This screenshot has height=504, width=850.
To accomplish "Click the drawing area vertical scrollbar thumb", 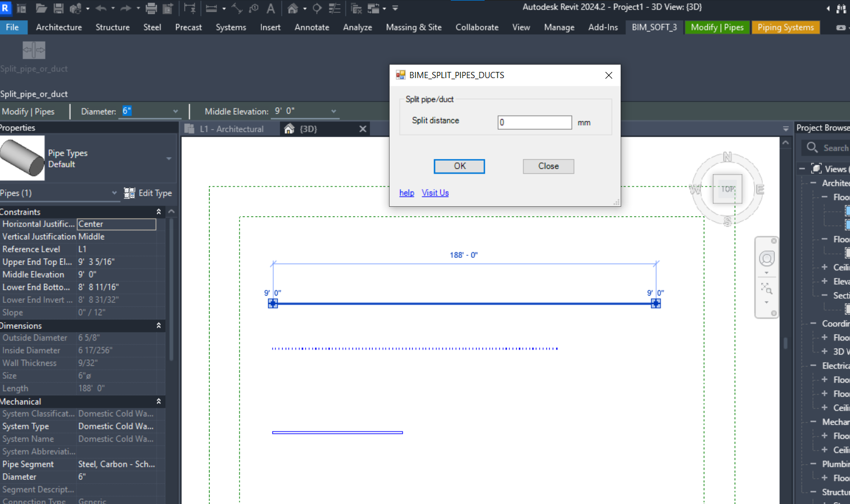I will (785, 343).
